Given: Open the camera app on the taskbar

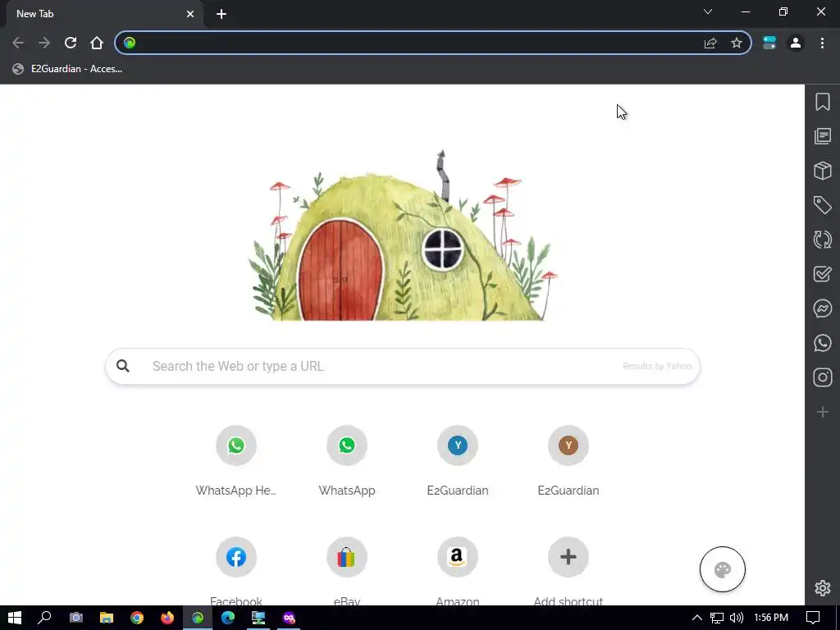Looking at the screenshot, I should 76,618.
